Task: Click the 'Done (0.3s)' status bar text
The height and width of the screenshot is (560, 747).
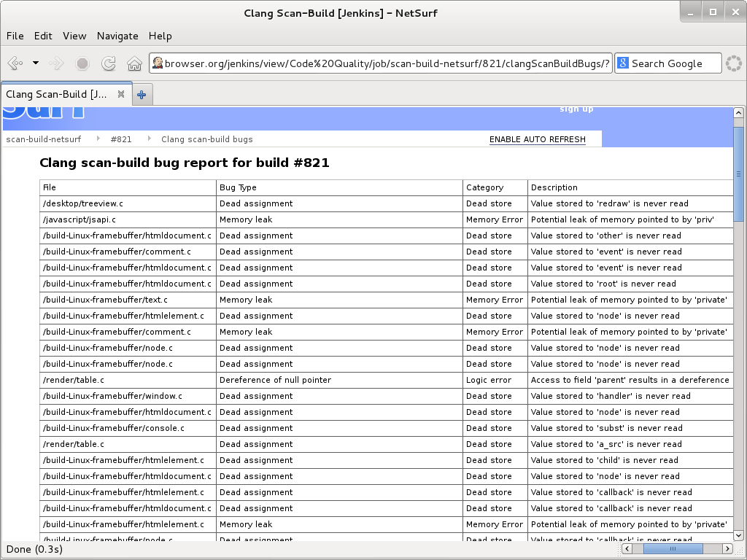Action: coord(34,550)
